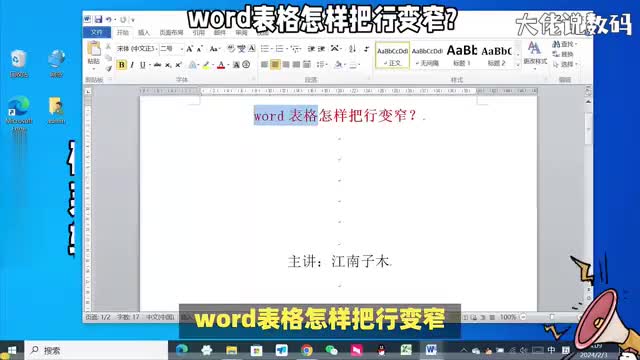
Task: Toggle Superscript formatting
Action: [178, 65]
